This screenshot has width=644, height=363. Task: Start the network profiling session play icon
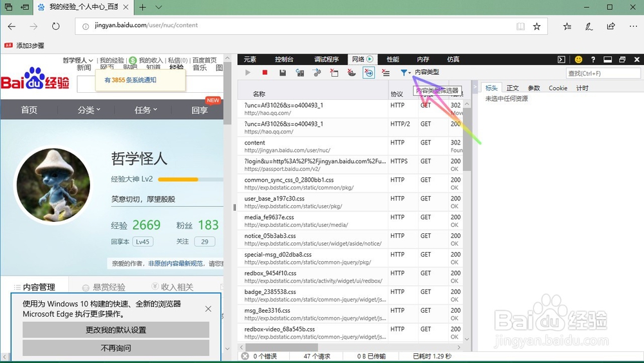click(x=248, y=73)
